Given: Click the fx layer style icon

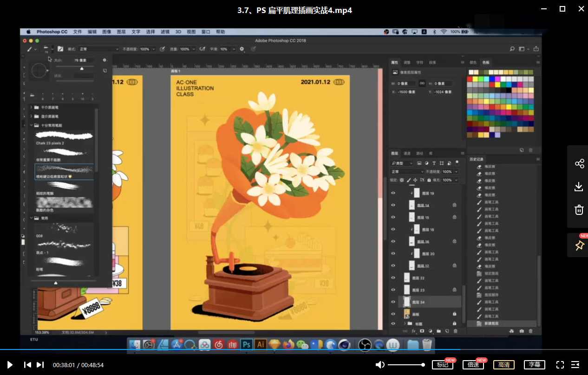Looking at the screenshot, I should click(x=413, y=331).
